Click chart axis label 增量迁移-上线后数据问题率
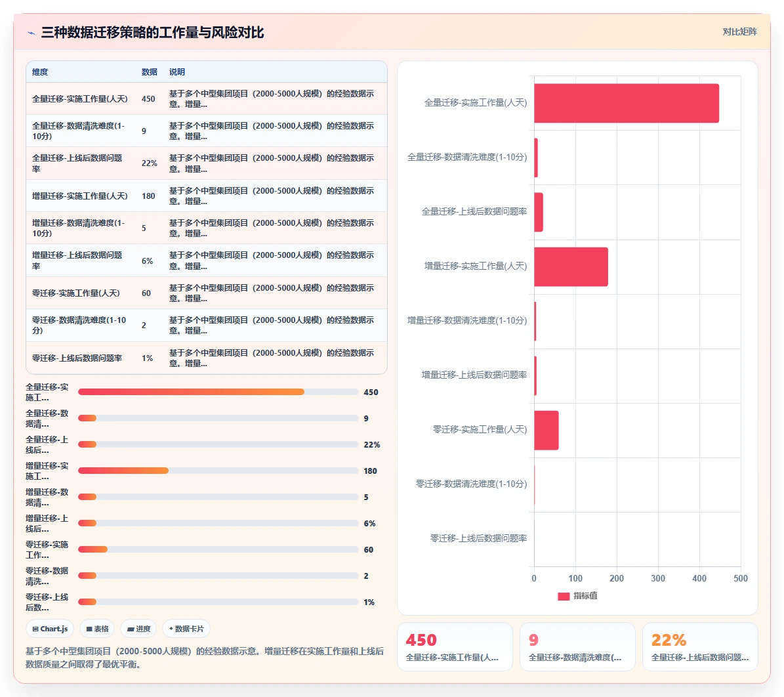The width and height of the screenshot is (784, 697). (x=474, y=375)
